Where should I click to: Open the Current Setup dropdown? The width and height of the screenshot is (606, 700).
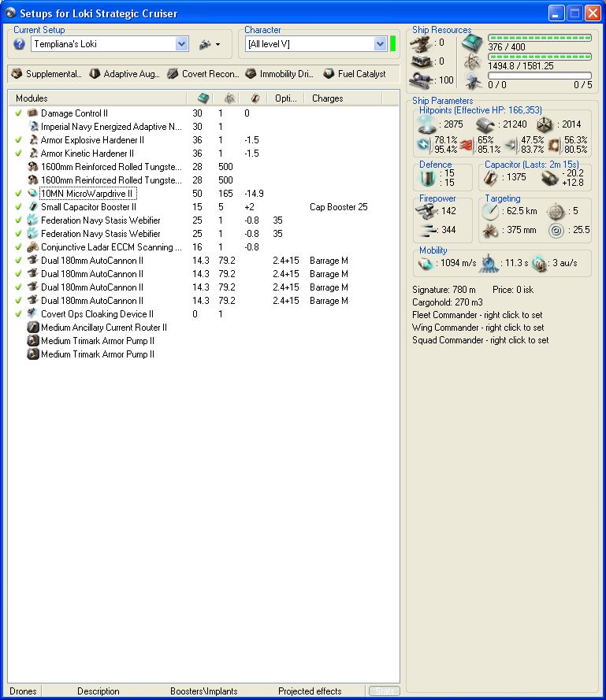click(181, 44)
